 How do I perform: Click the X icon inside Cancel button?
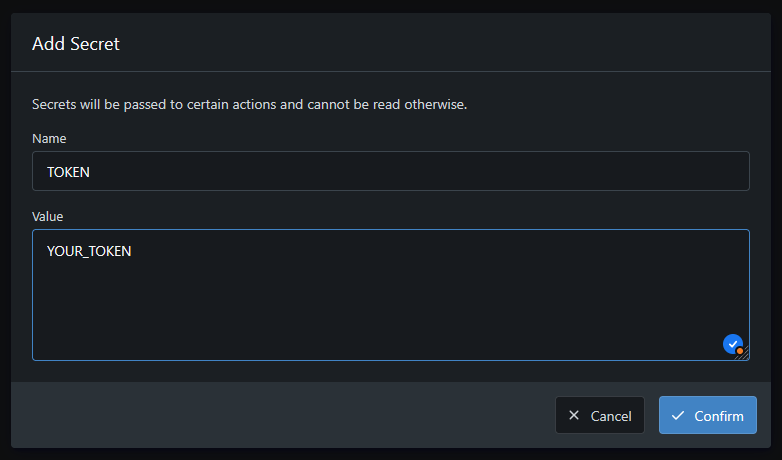(x=574, y=416)
